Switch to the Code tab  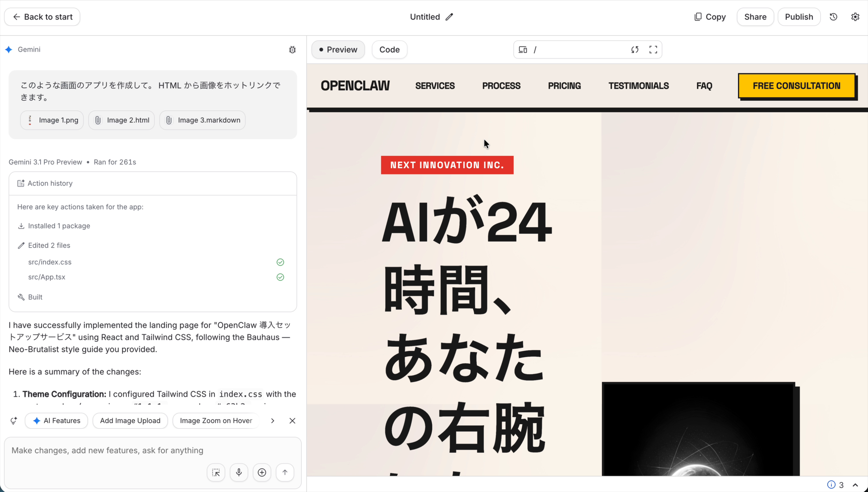(x=389, y=49)
